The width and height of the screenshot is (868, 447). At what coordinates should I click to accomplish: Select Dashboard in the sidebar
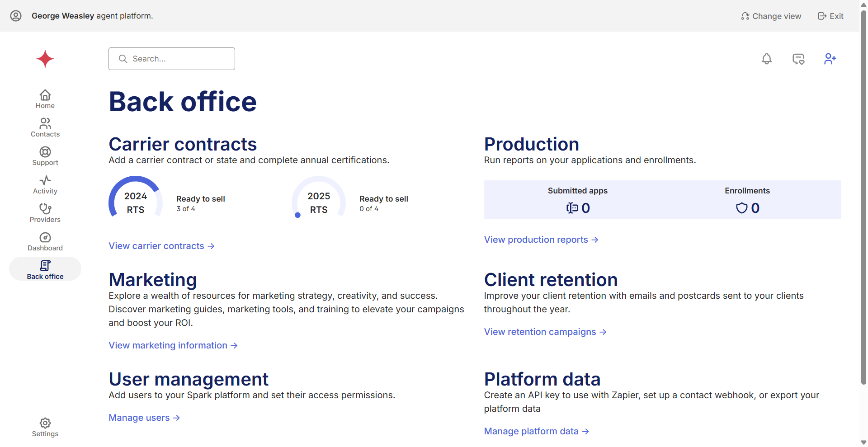[45, 241]
